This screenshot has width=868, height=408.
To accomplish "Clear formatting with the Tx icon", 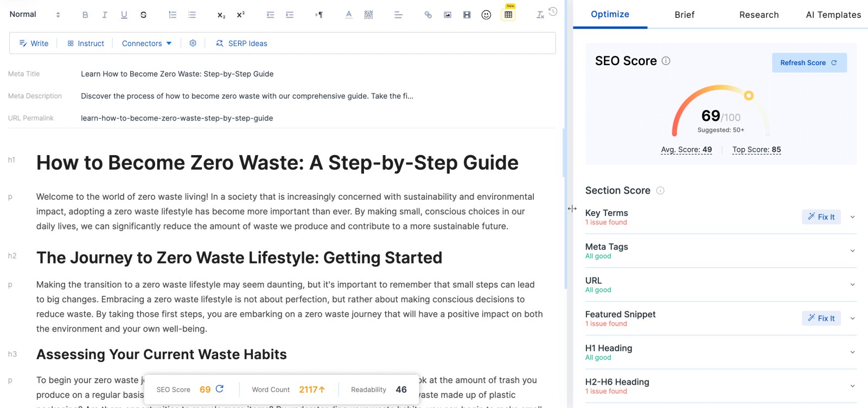I will (540, 15).
